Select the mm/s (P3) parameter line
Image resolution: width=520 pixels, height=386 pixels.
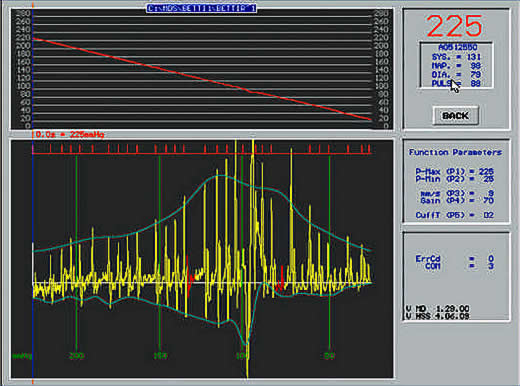[457, 193]
